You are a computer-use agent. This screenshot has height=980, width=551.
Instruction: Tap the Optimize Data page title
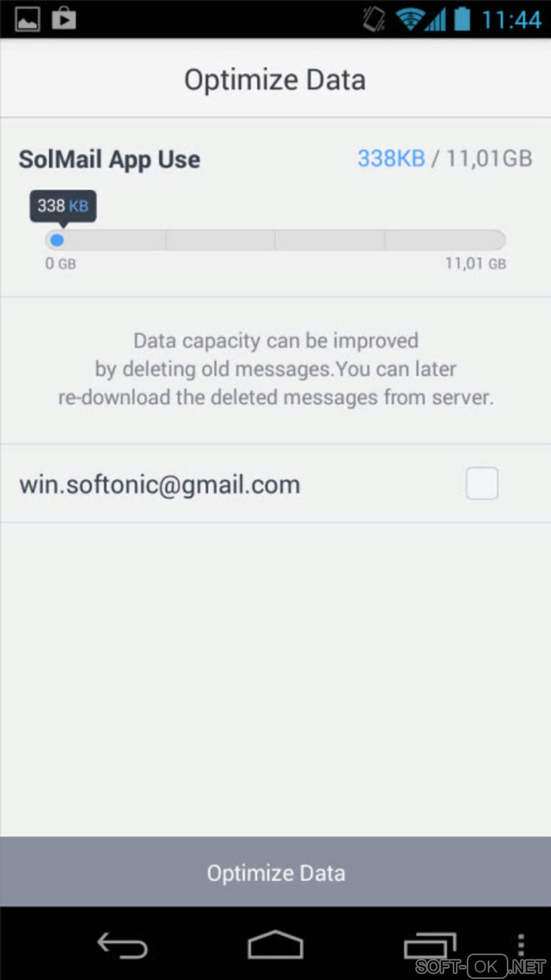[x=275, y=80]
